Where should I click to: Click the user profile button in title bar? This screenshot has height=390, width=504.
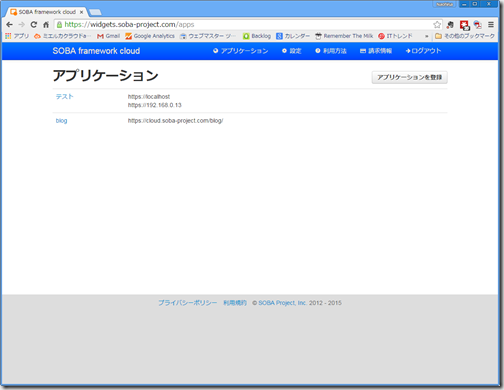coord(445,4)
